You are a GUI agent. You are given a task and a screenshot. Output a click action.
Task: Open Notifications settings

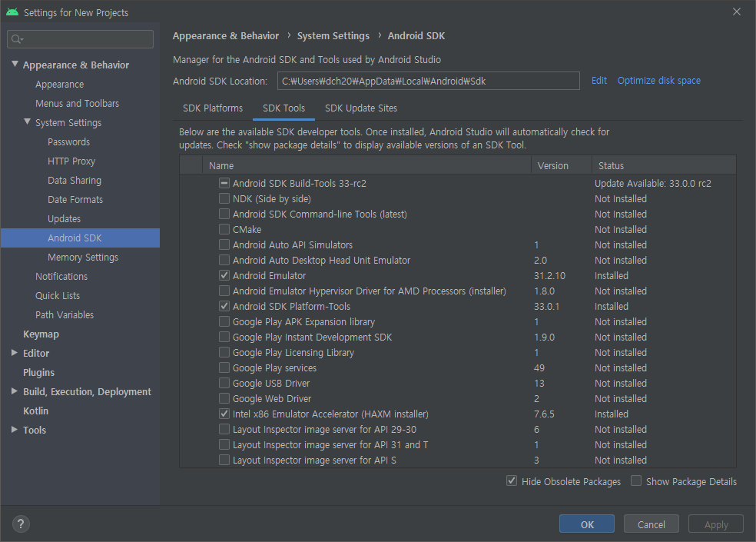pos(61,277)
